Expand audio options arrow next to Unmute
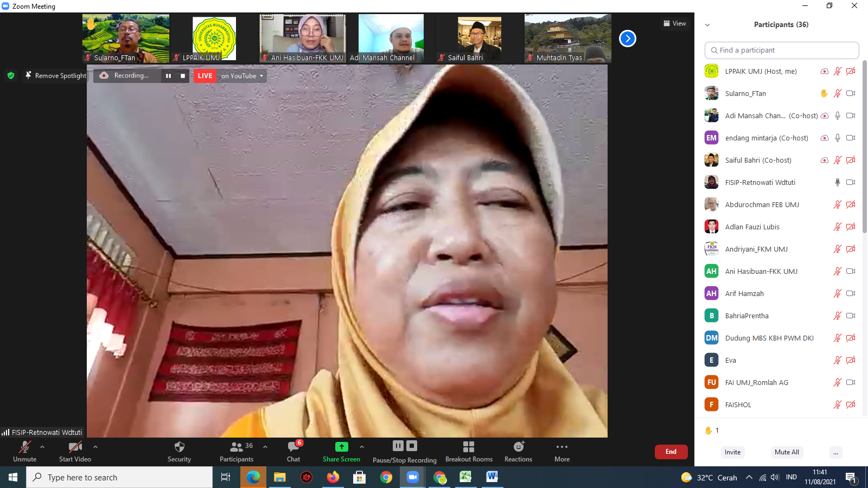868x488 pixels. pyautogui.click(x=42, y=447)
